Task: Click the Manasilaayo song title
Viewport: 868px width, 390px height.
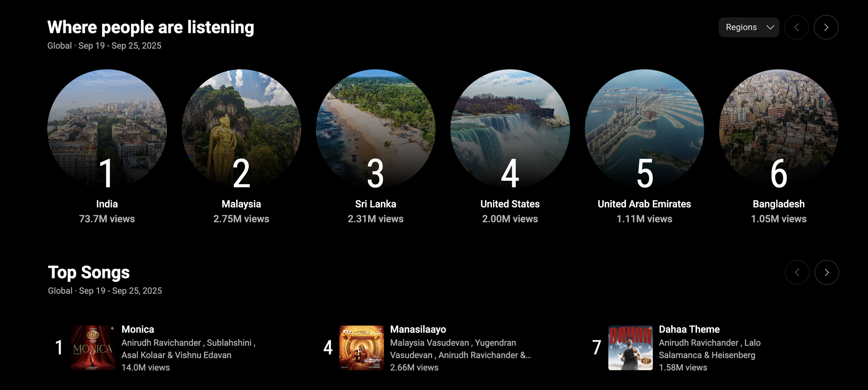Action: tap(418, 329)
